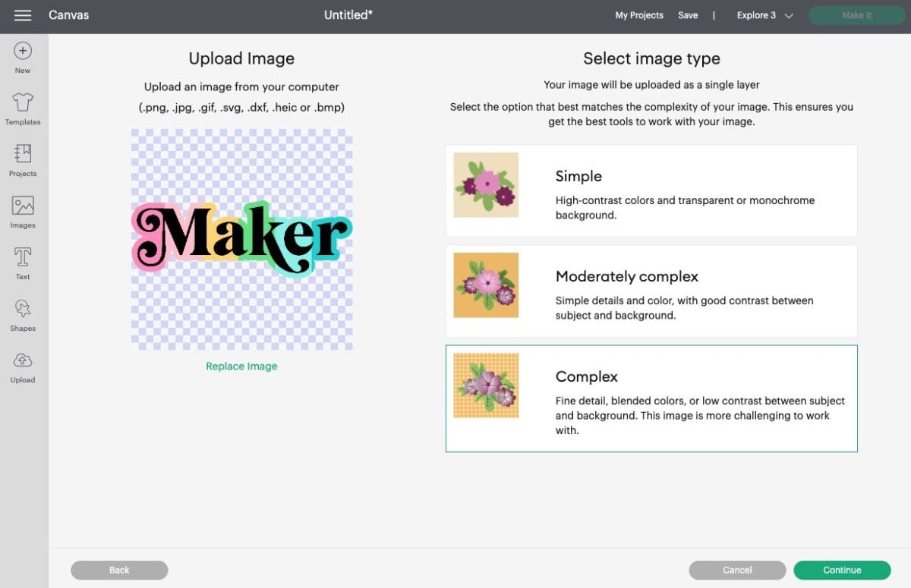This screenshot has width=911, height=588.
Task: Open Projects bookmark icon
Action: (23, 154)
